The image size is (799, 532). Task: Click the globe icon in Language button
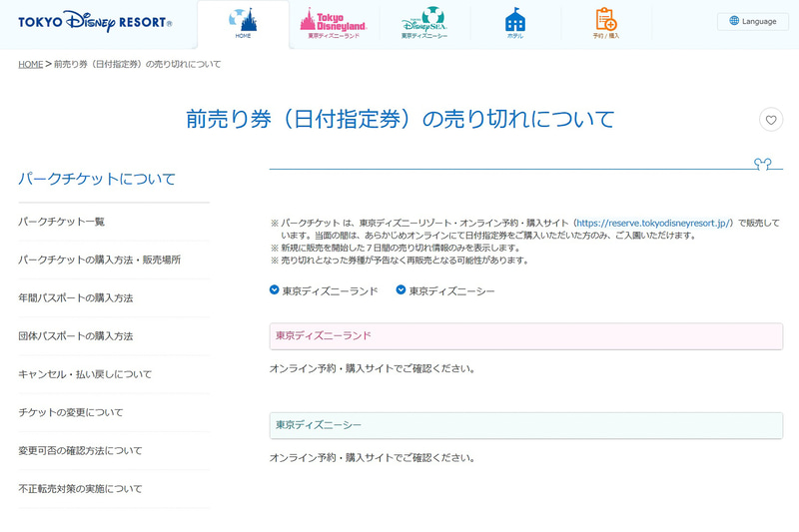click(x=734, y=21)
